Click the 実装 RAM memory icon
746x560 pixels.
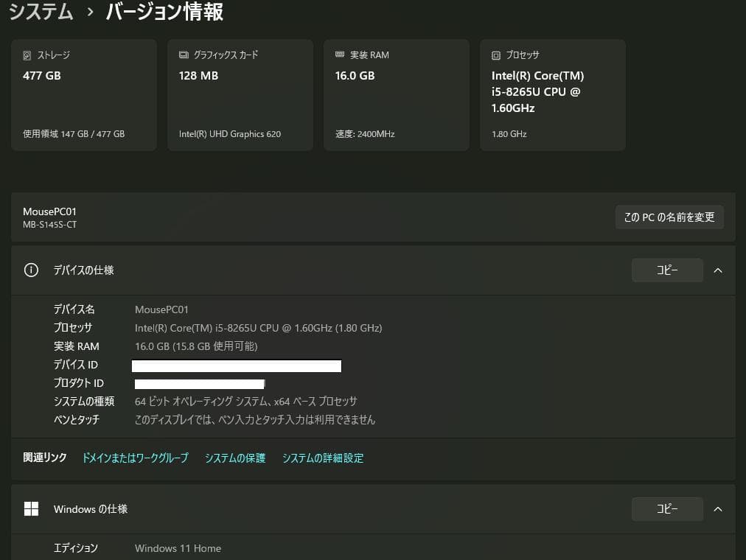pyautogui.click(x=340, y=54)
